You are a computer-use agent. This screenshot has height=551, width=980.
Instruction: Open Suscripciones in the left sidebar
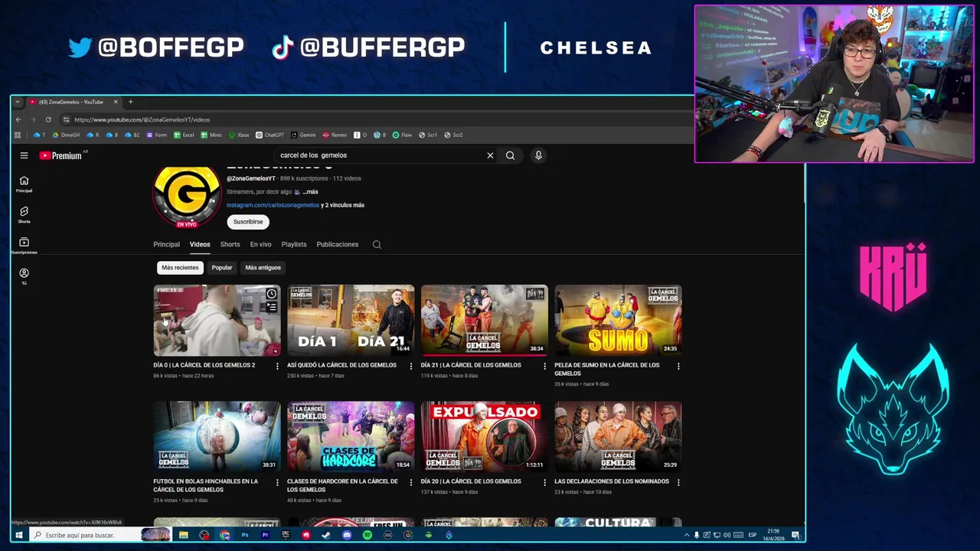(x=24, y=246)
